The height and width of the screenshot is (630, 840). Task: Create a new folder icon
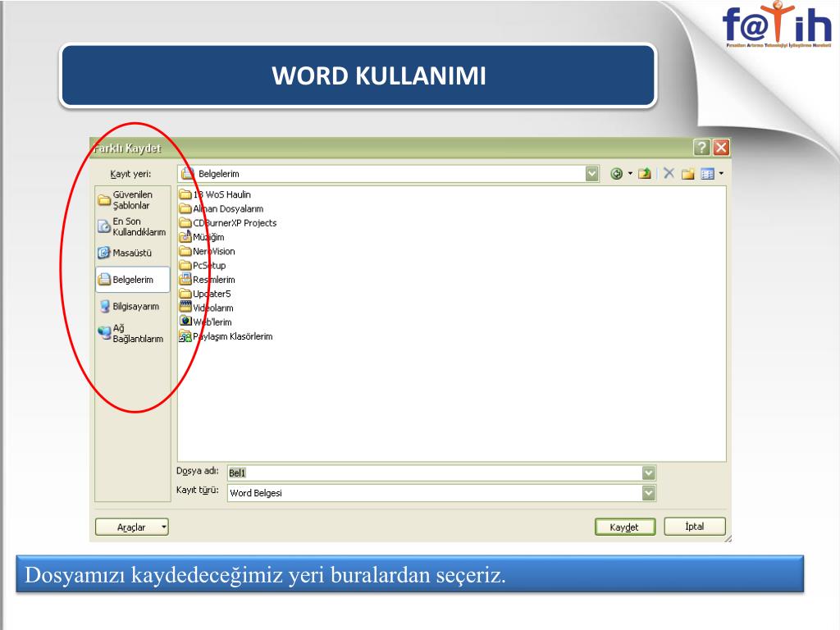click(x=688, y=174)
